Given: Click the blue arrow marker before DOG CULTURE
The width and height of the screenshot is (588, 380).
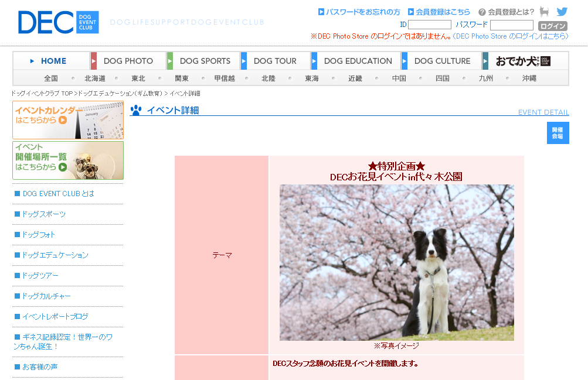Looking at the screenshot, I should [x=405, y=61].
